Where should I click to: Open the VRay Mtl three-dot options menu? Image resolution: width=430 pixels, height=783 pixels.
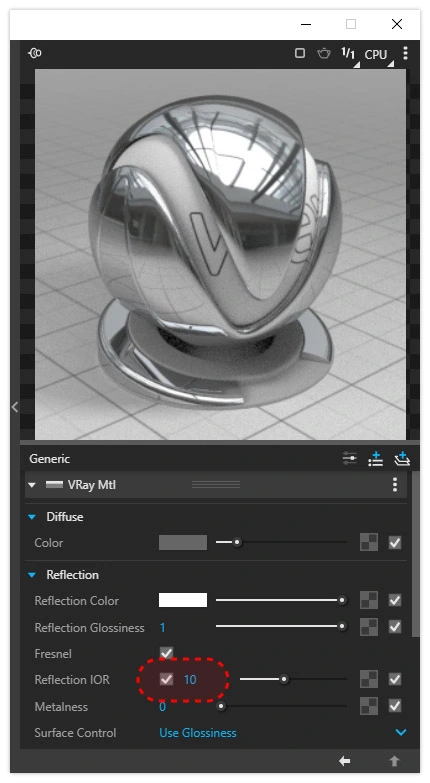click(x=395, y=484)
